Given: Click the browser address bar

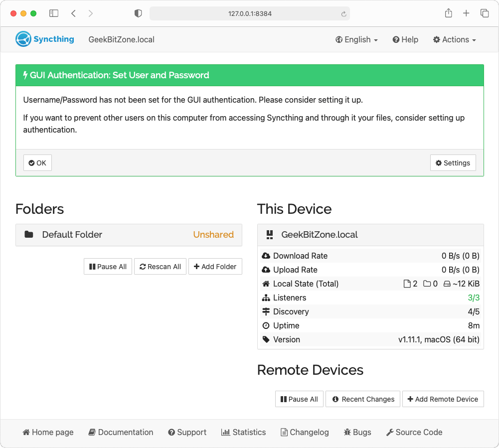Looking at the screenshot, I should point(249,13).
